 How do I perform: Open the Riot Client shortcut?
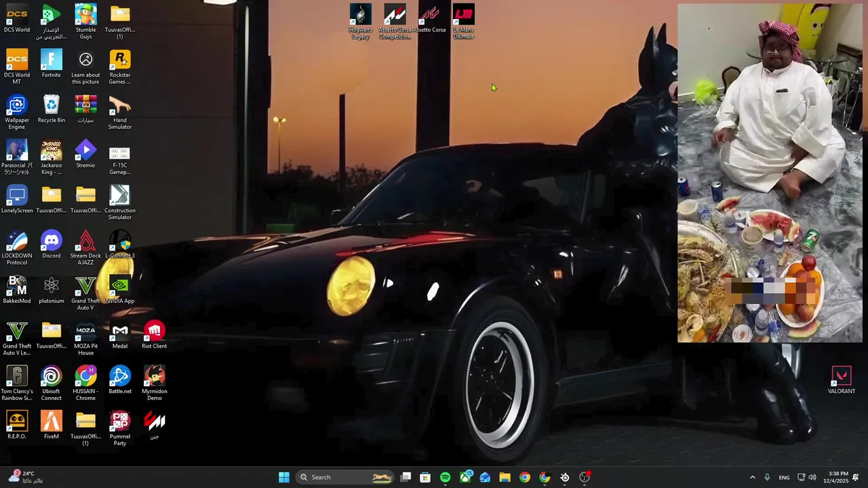[x=154, y=335]
